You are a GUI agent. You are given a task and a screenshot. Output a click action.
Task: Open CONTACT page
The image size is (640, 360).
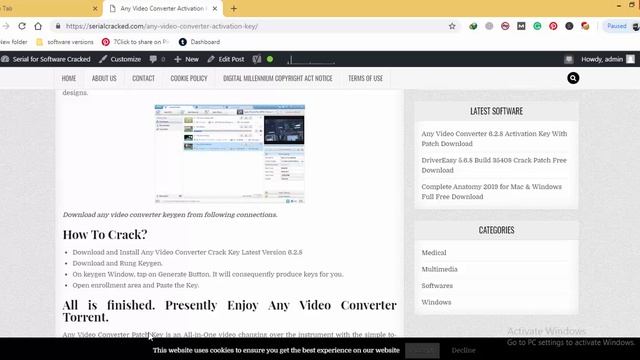pyautogui.click(x=143, y=78)
